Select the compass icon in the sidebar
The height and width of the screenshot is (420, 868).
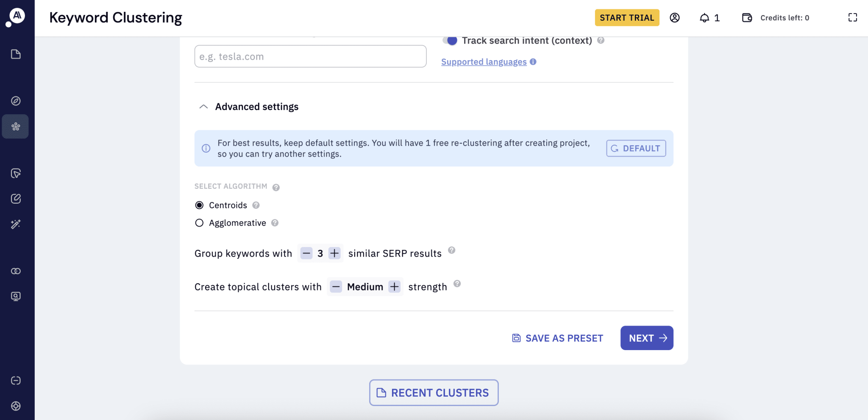(x=16, y=101)
